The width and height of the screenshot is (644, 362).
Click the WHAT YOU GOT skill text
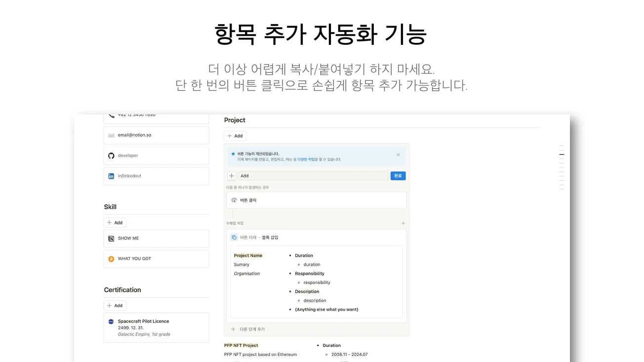point(134,258)
